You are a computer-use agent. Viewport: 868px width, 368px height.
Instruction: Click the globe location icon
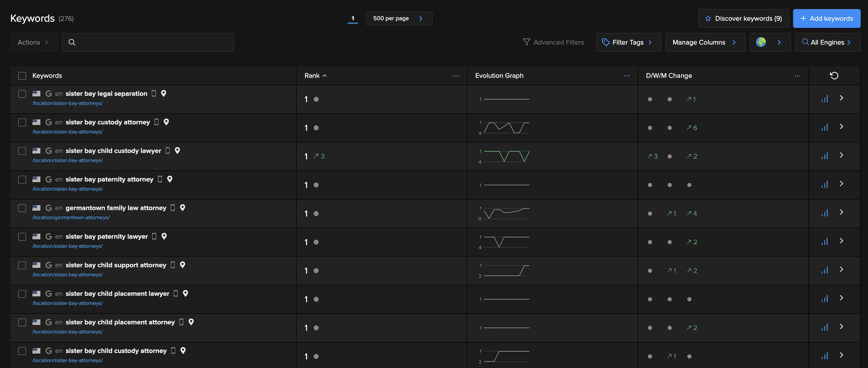point(761,42)
